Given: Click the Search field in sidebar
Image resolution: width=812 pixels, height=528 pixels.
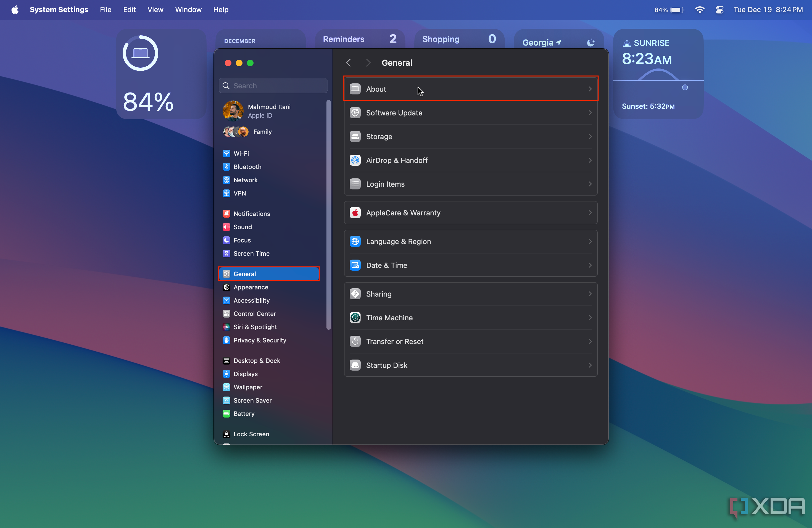Looking at the screenshot, I should coord(273,86).
